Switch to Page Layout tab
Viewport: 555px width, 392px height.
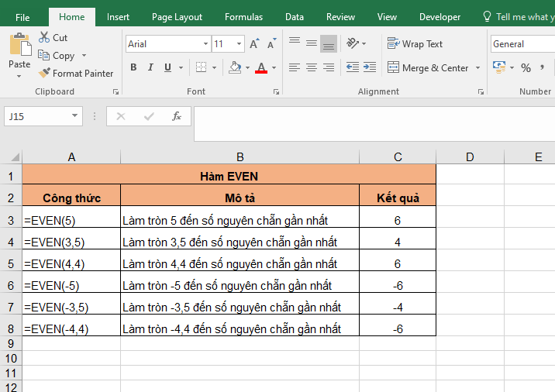coord(177,17)
